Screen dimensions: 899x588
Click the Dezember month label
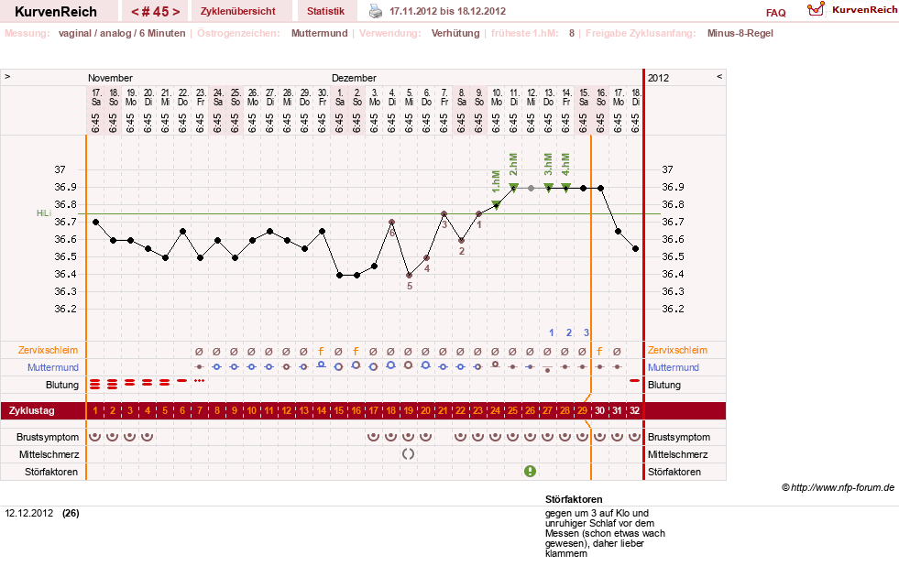click(354, 78)
